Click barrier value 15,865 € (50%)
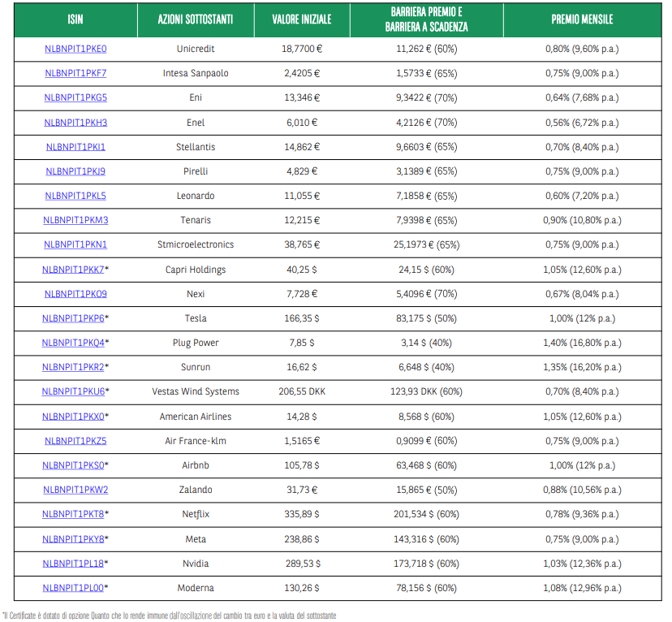 coord(426,490)
